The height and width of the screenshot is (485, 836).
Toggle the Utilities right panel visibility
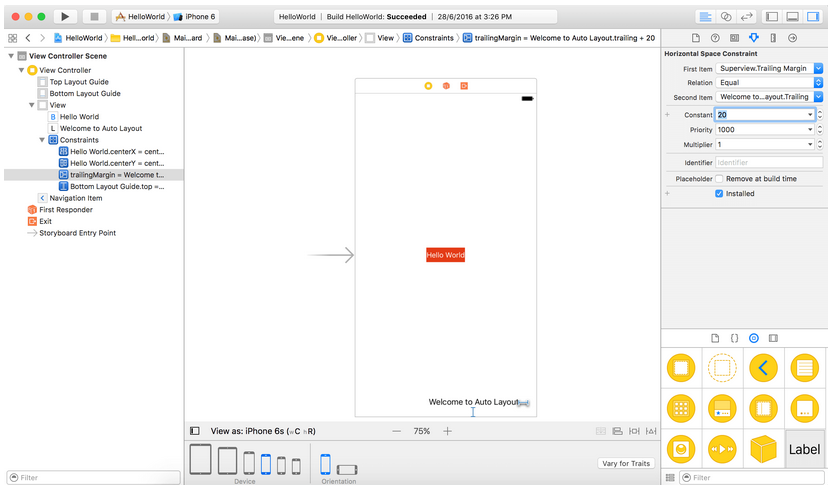click(813, 17)
